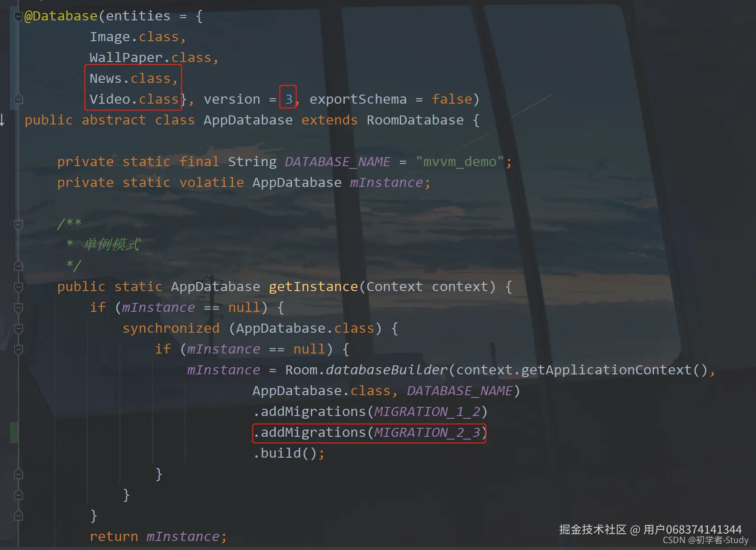Click the MIGRATION_1_2 argument
The height and width of the screenshot is (550, 756).
tap(427, 411)
